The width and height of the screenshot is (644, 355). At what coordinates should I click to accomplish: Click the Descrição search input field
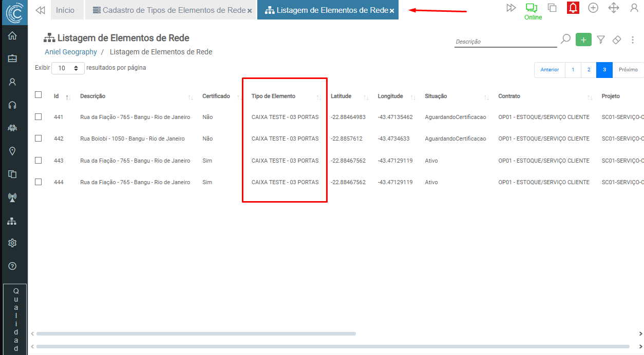point(505,42)
